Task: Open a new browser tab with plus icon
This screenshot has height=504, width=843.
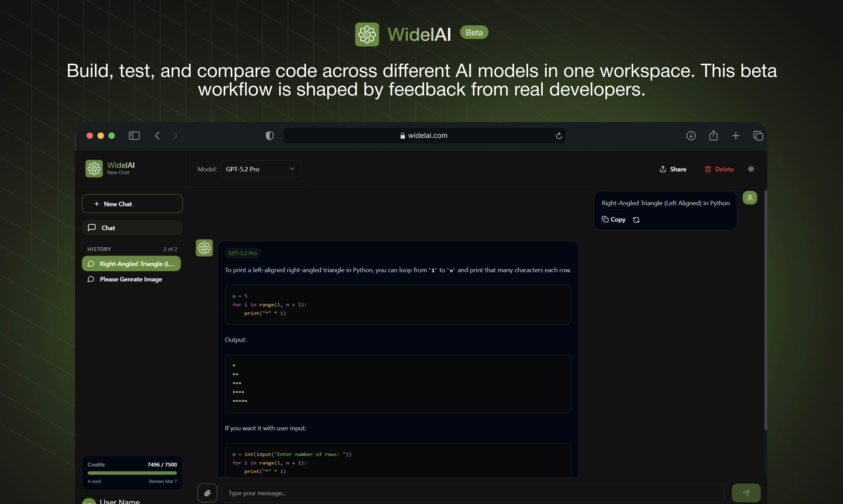Action: [x=736, y=136]
